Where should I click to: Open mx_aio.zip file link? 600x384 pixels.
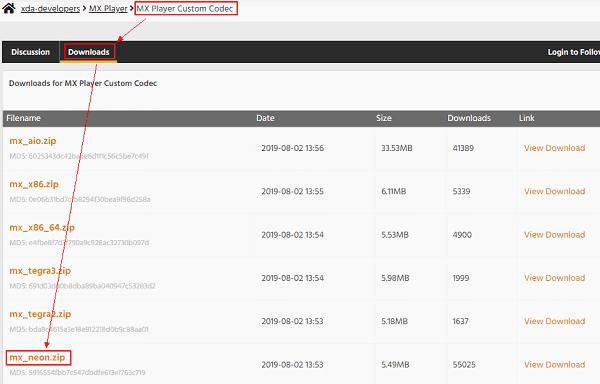click(x=33, y=141)
